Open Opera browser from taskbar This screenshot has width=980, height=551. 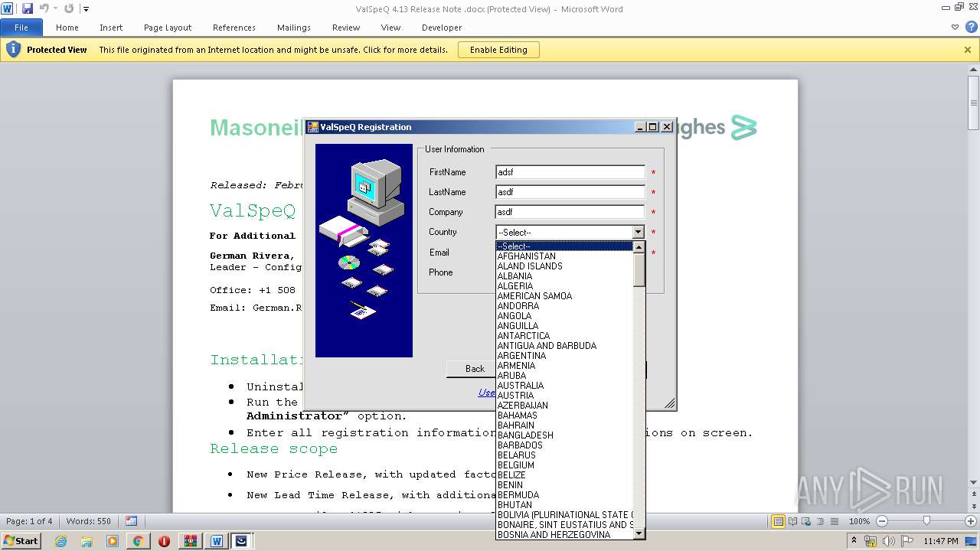click(x=164, y=541)
